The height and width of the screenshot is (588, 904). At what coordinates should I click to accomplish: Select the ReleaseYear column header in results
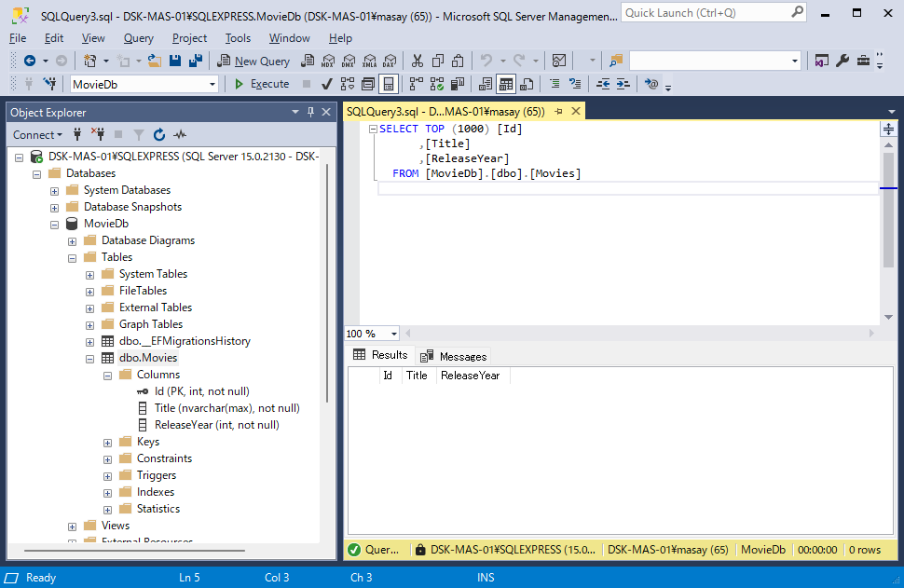[x=473, y=376]
